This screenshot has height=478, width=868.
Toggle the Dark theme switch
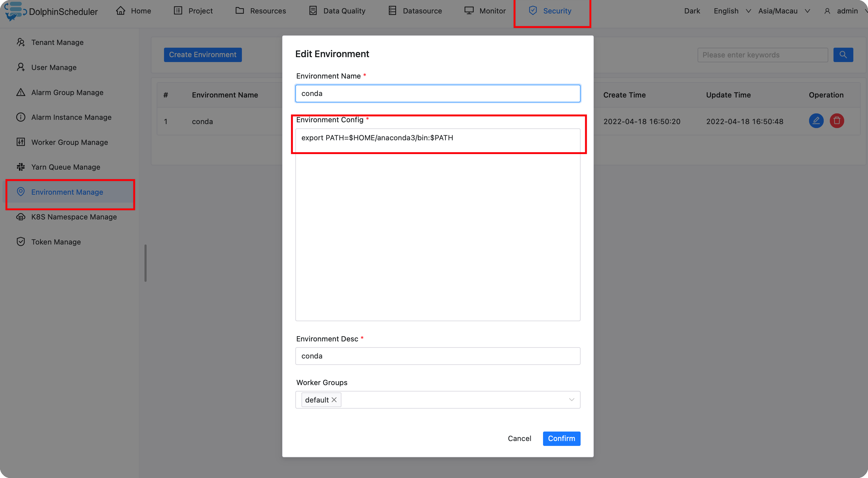(692, 11)
